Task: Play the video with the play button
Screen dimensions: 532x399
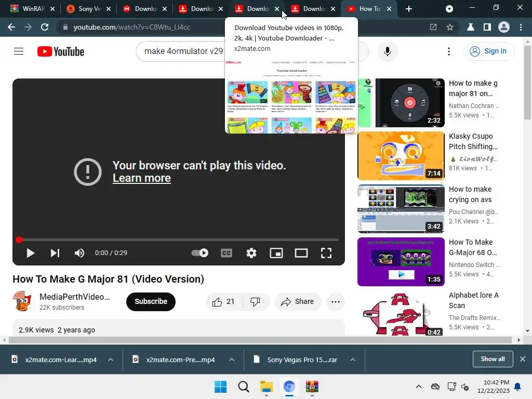Action: (31, 253)
